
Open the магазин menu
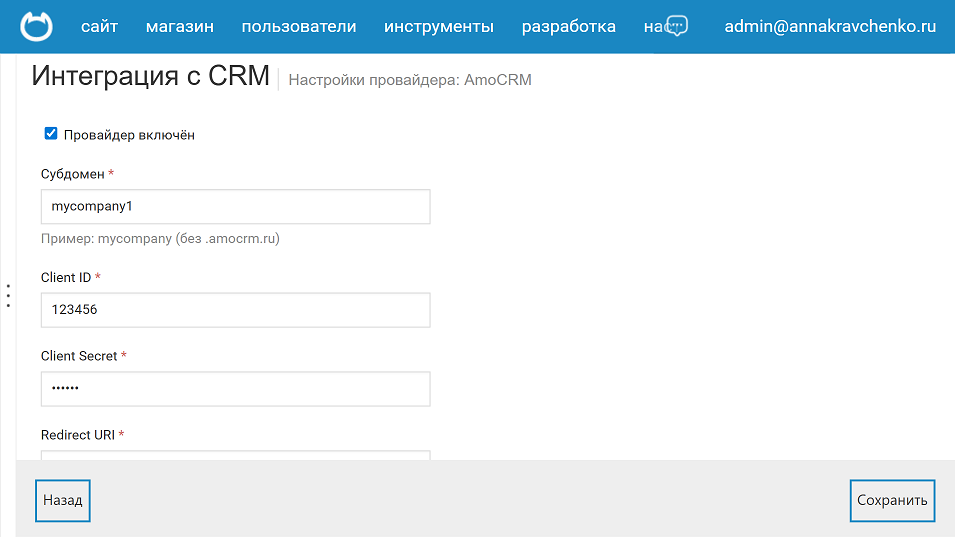click(x=179, y=27)
